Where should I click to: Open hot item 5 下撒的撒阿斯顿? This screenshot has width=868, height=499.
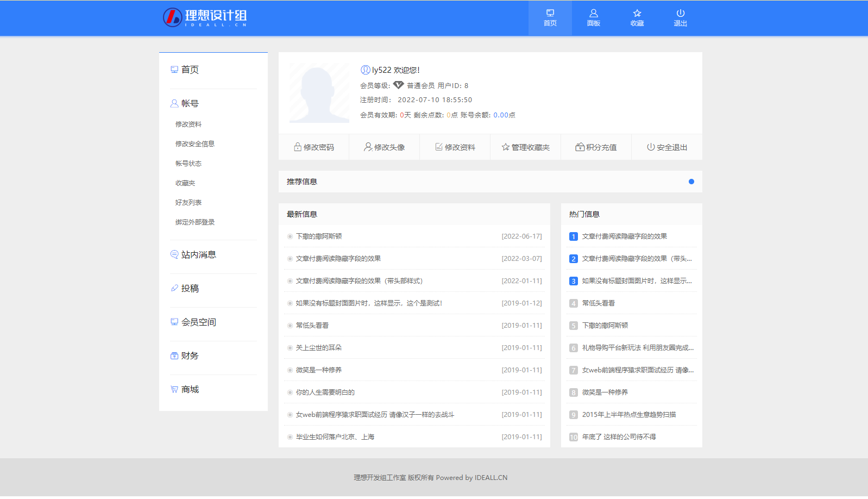[605, 326]
